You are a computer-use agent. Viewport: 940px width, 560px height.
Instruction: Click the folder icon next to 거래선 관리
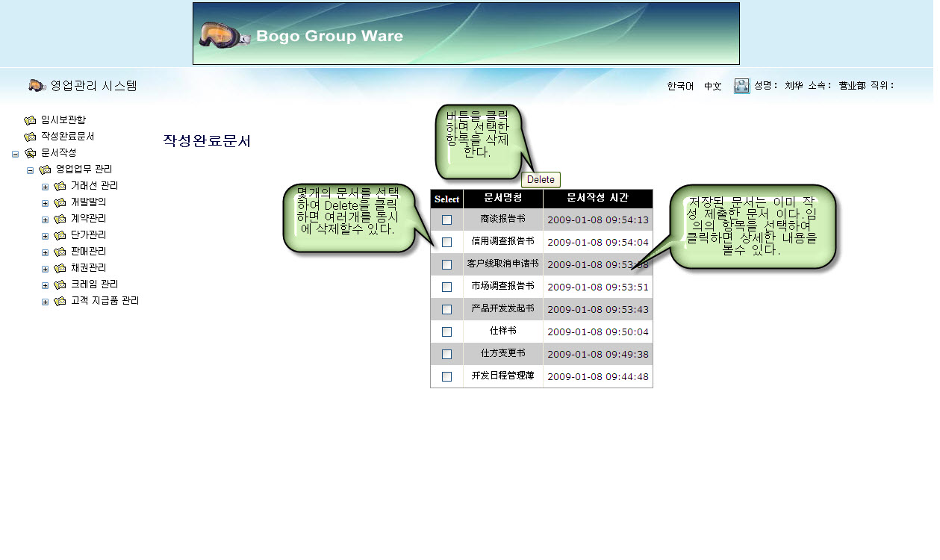[x=60, y=187]
